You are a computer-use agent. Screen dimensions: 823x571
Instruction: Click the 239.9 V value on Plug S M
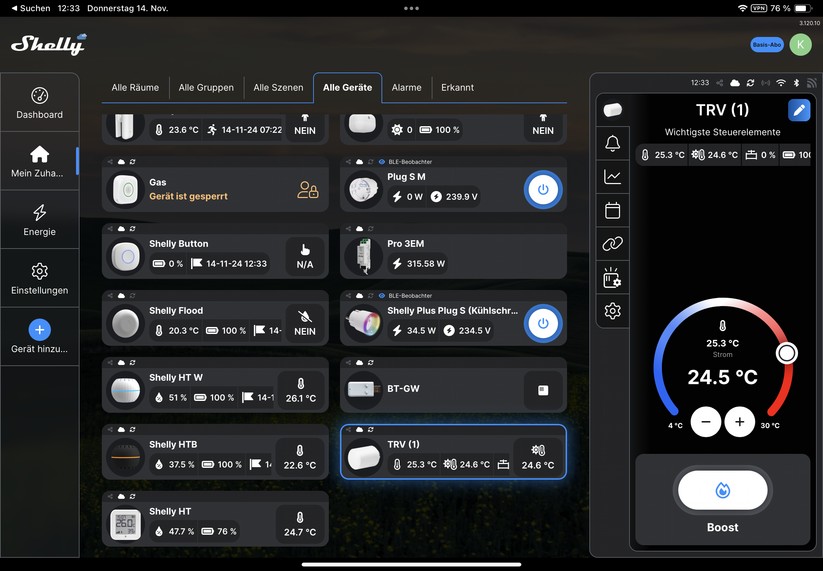461,197
